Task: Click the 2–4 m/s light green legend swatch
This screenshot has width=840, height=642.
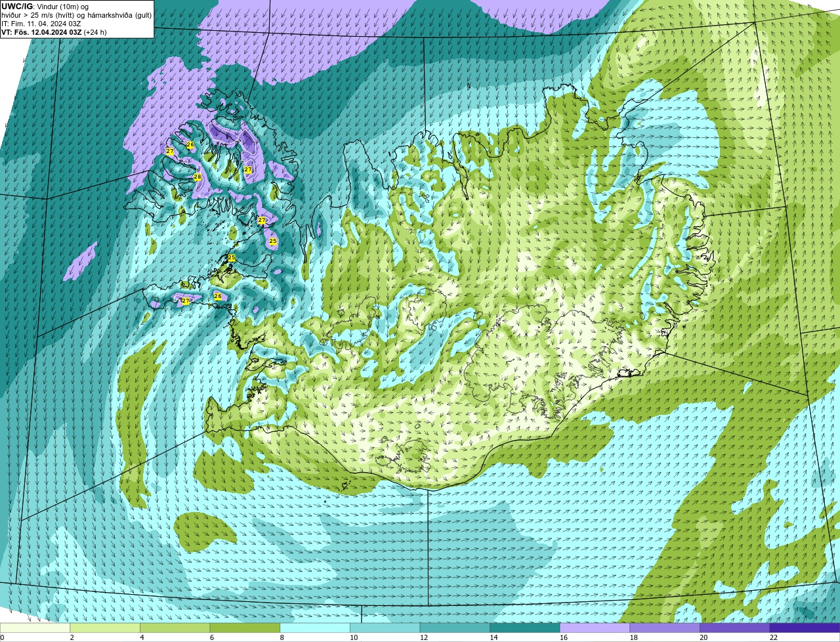Action: 105,628
